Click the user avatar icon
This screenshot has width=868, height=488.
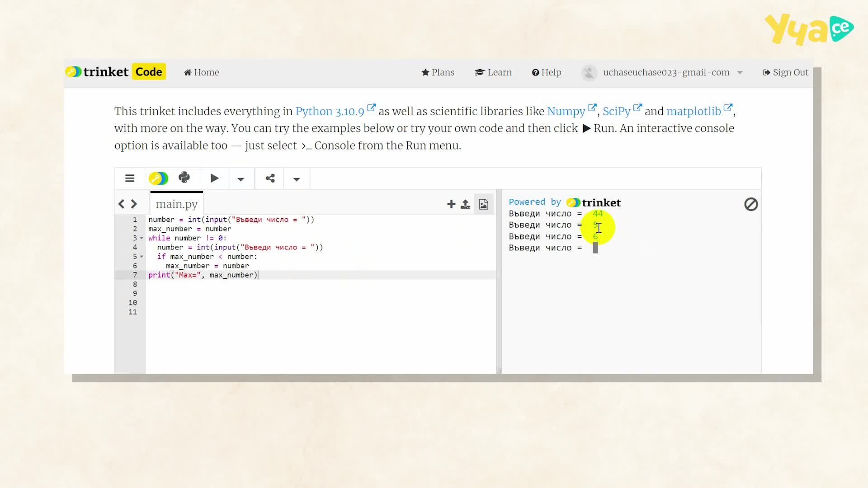point(589,72)
